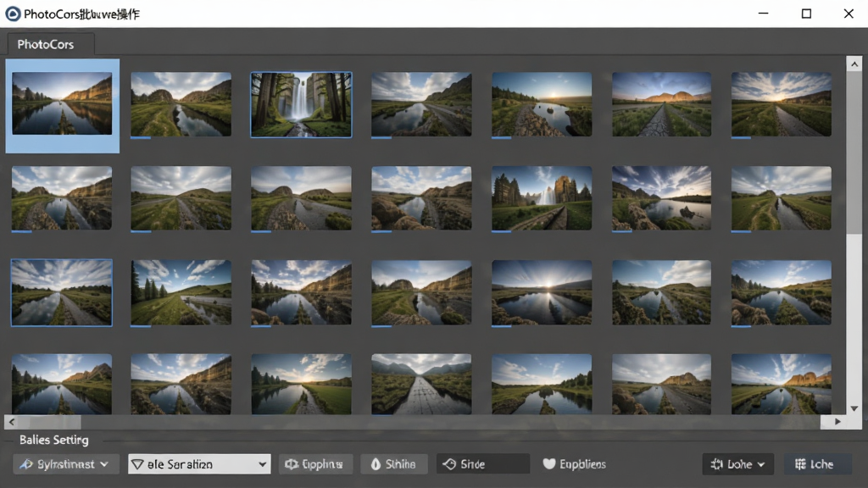Screen dimensions: 868x488
Task: Expand the 'ele Saration' combo box
Action: (199, 464)
